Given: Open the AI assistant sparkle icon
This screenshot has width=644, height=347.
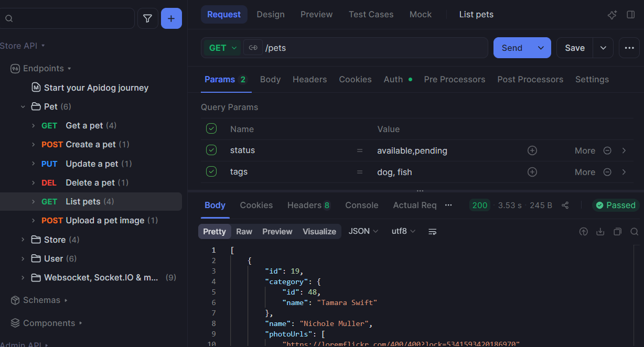Looking at the screenshot, I should pyautogui.click(x=612, y=15).
